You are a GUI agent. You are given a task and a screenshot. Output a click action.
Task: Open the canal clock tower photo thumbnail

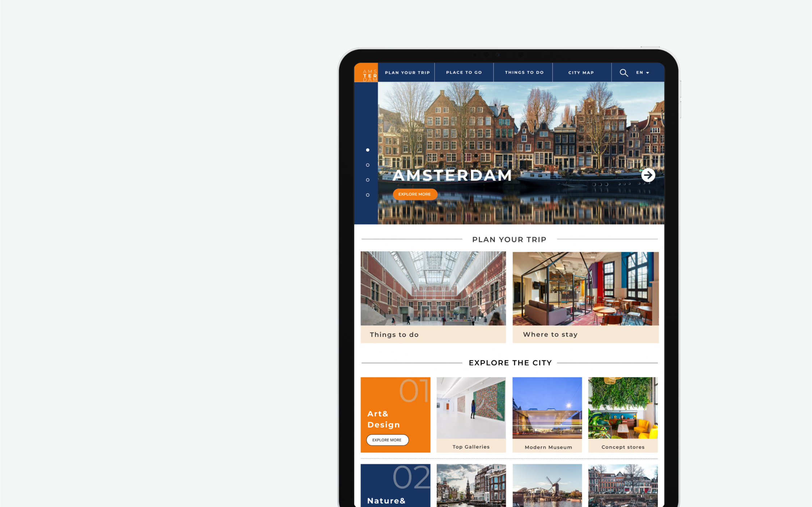click(x=471, y=486)
